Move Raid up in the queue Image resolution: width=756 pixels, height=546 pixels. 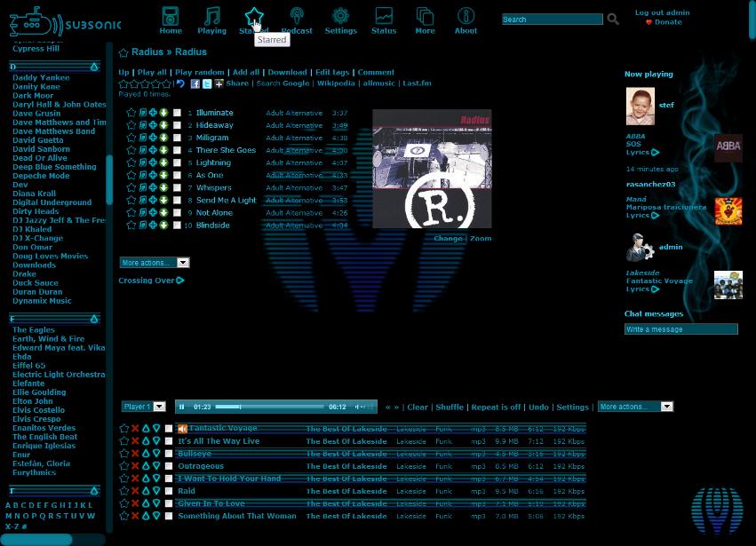click(146, 491)
